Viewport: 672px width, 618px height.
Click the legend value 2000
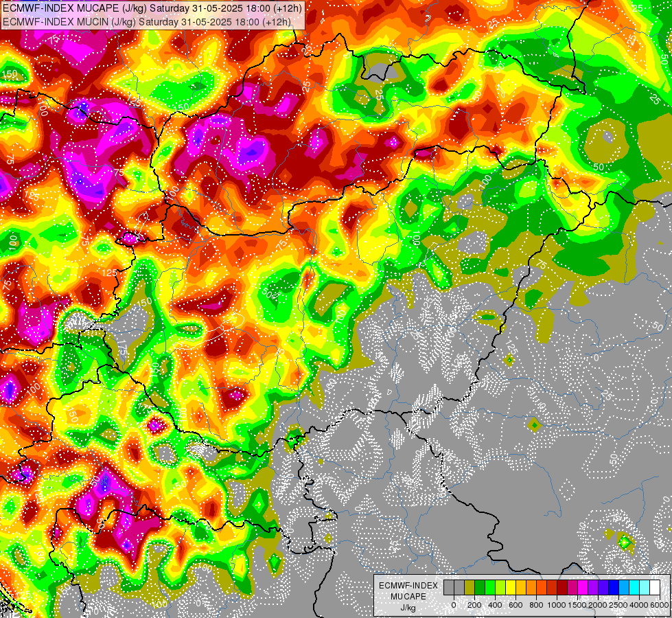coord(599,605)
